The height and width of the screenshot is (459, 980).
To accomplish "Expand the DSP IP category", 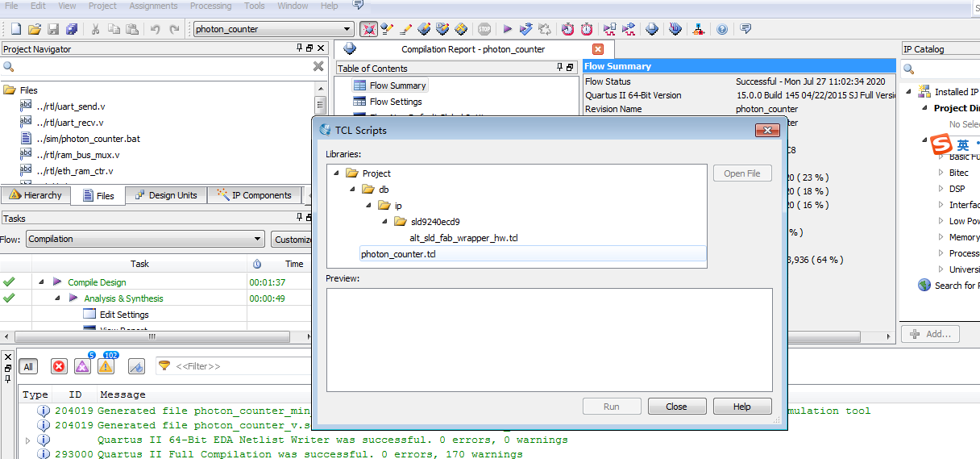I will (x=941, y=189).
